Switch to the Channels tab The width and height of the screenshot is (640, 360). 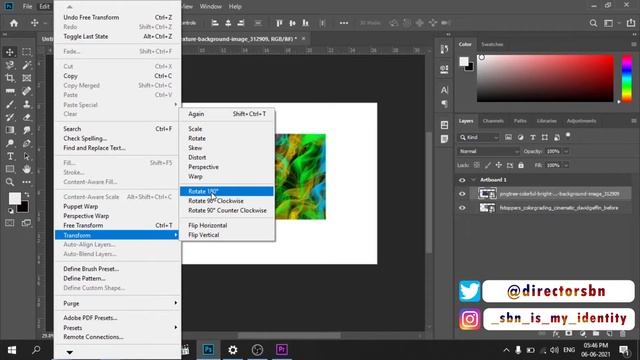click(493, 121)
